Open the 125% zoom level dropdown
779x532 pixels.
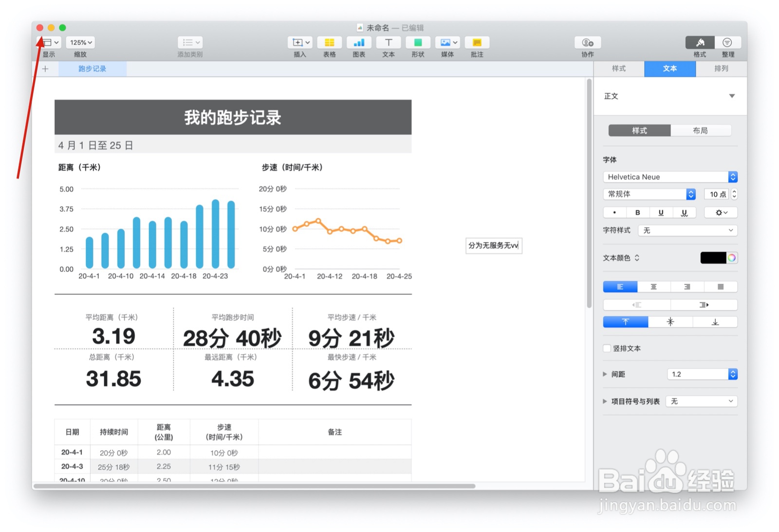click(x=80, y=42)
